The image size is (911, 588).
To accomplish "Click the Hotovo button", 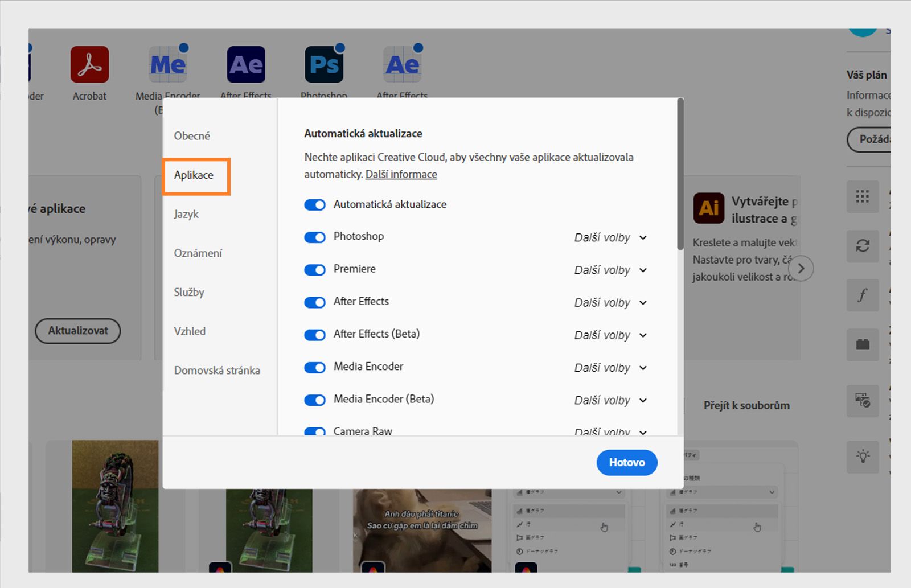I will [626, 462].
